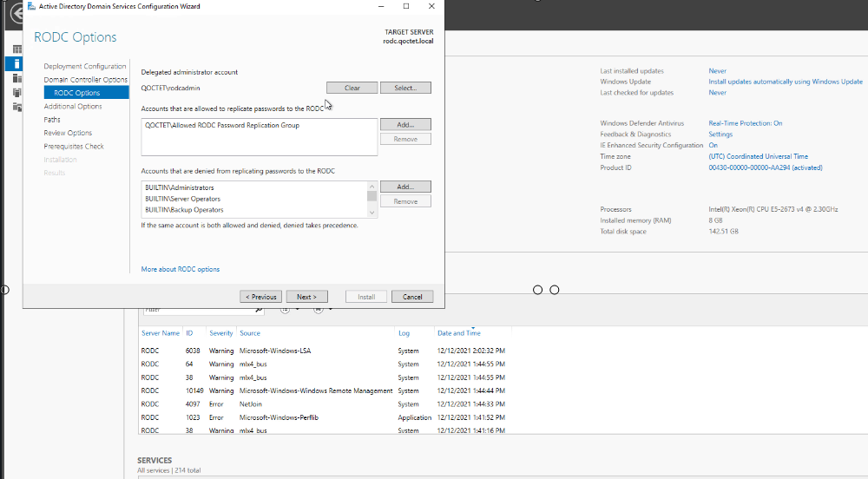Select the RODC Options step
The height and width of the screenshot is (479, 868).
pyautogui.click(x=86, y=93)
